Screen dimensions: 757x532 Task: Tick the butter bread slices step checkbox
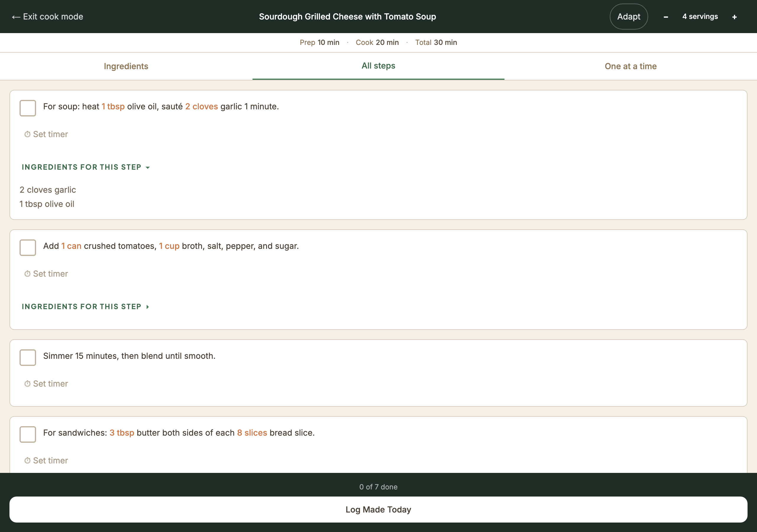(x=28, y=434)
